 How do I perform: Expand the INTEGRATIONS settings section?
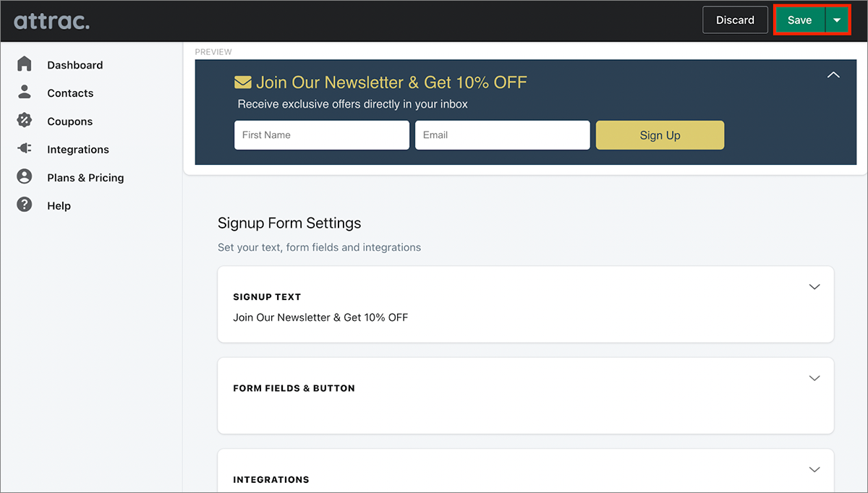pos(814,469)
